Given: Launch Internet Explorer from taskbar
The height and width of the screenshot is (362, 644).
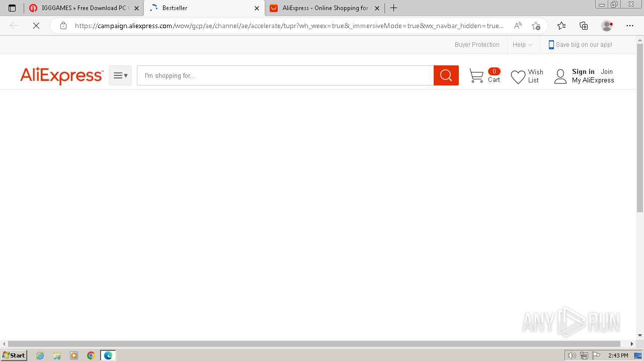Looking at the screenshot, I should pos(40,355).
